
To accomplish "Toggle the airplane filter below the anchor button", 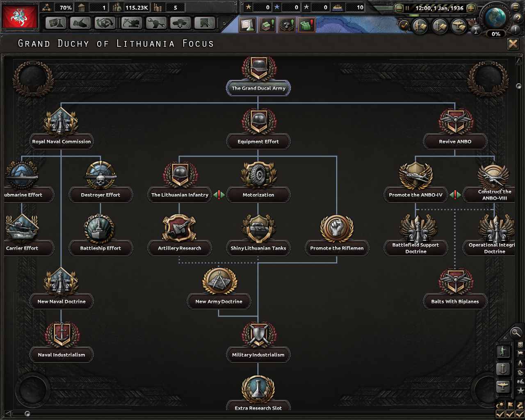I will pyautogui.click(x=503, y=386).
